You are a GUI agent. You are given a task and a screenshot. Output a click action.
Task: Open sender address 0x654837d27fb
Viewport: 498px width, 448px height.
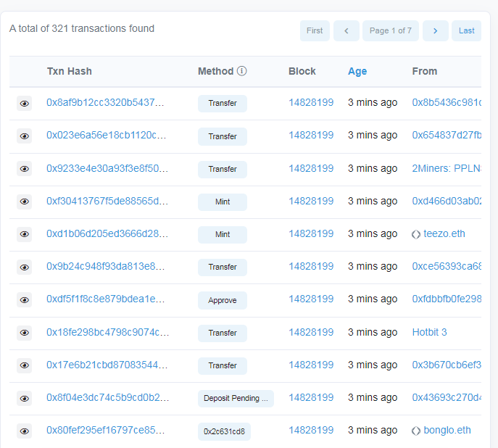point(447,136)
